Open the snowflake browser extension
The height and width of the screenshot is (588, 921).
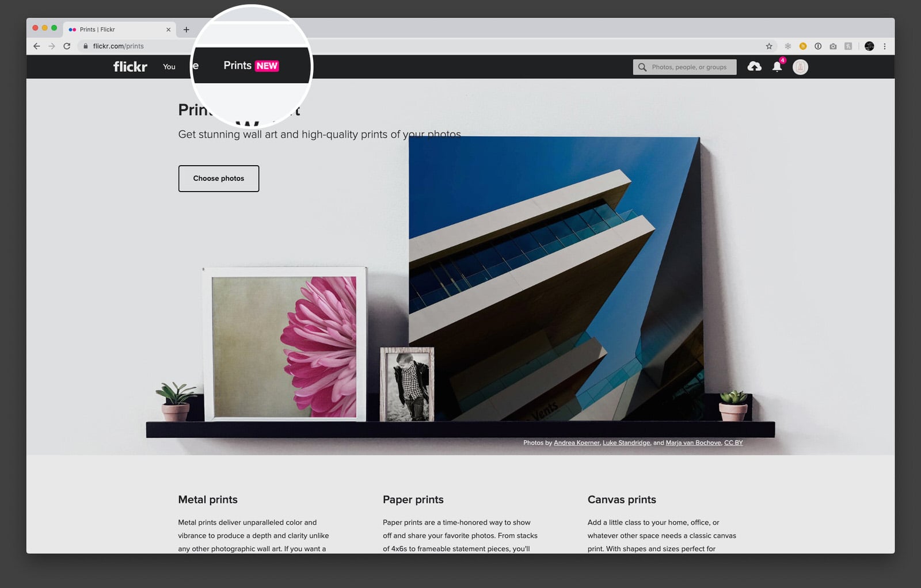coord(787,45)
